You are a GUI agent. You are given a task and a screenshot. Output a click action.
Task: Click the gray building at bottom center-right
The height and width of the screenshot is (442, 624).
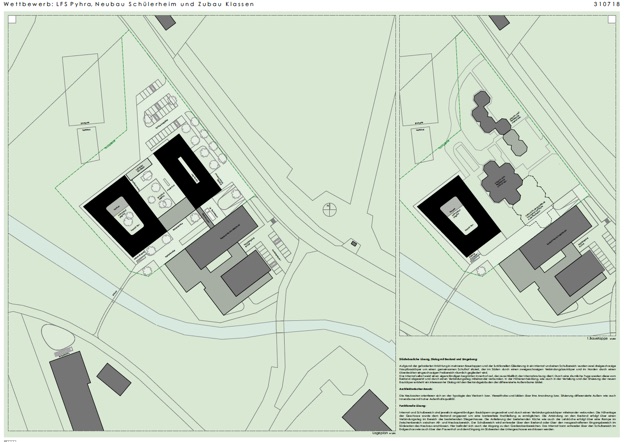(365, 410)
